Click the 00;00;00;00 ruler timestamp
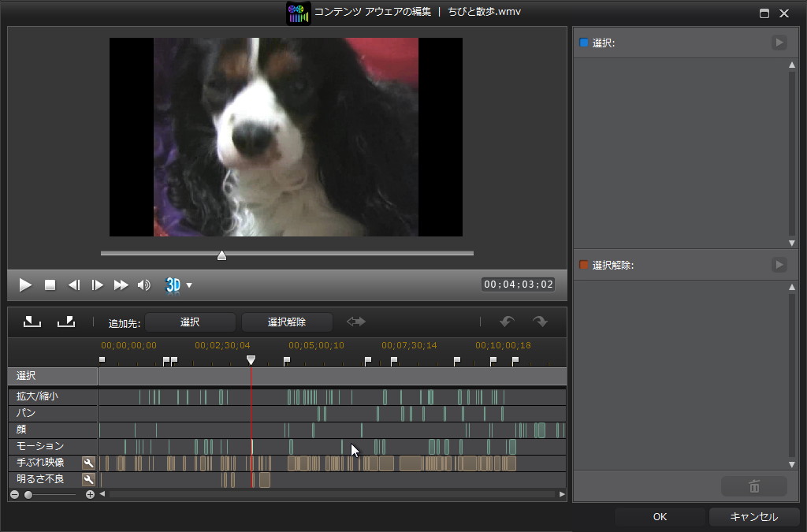The height and width of the screenshot is (532, 807). (x=128, y=345)
